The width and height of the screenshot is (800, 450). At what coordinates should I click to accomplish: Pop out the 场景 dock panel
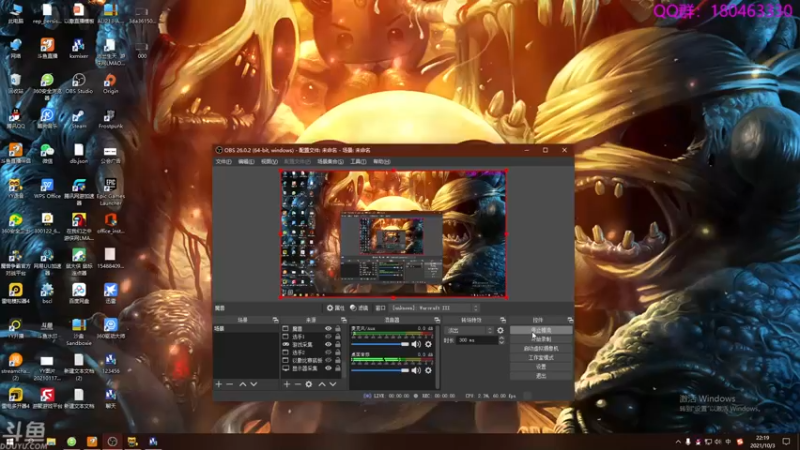(276, 320)
